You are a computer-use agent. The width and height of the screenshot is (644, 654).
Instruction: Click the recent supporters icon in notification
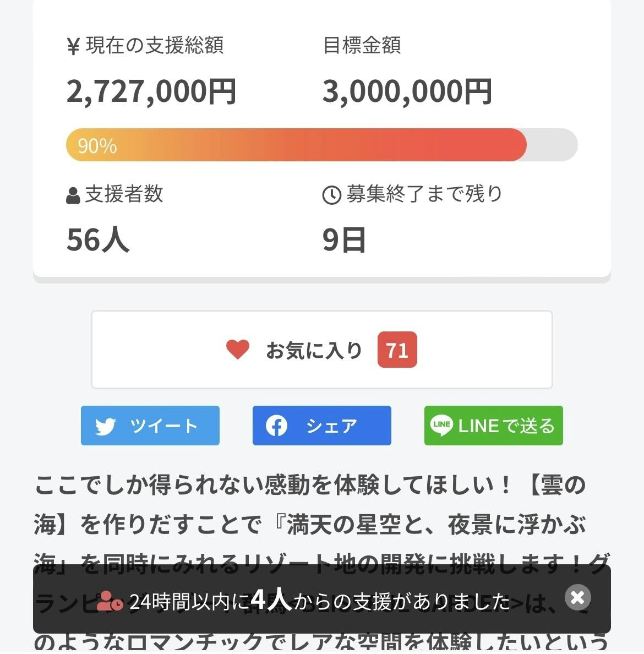tap(110, 602)
